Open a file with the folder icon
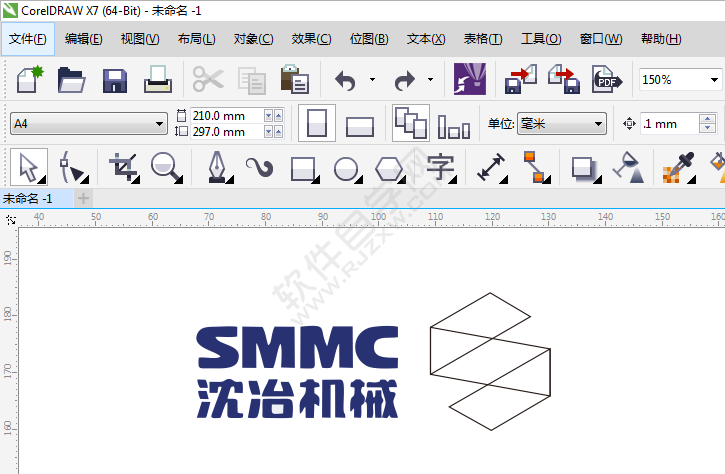The image size is (725, 474). pyautogui.click(x=71, y=80)
